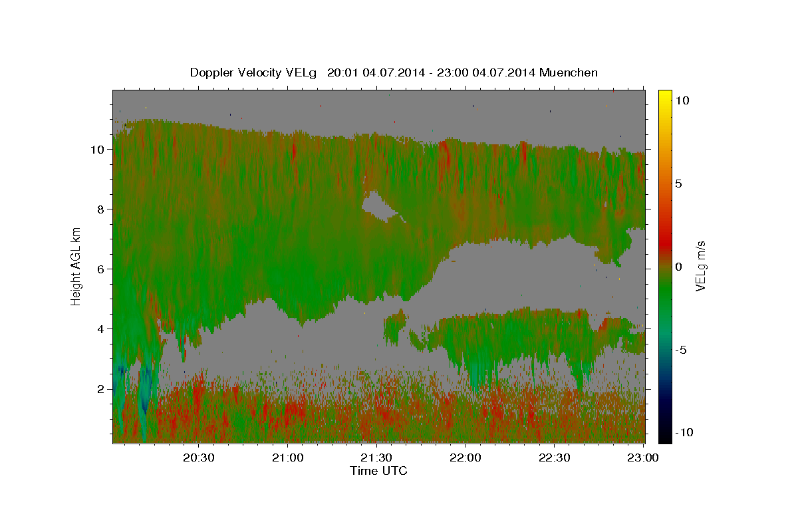Click the height axis label '2'
The height and width of the screenshot is (532, 798).
click(102, 389)
